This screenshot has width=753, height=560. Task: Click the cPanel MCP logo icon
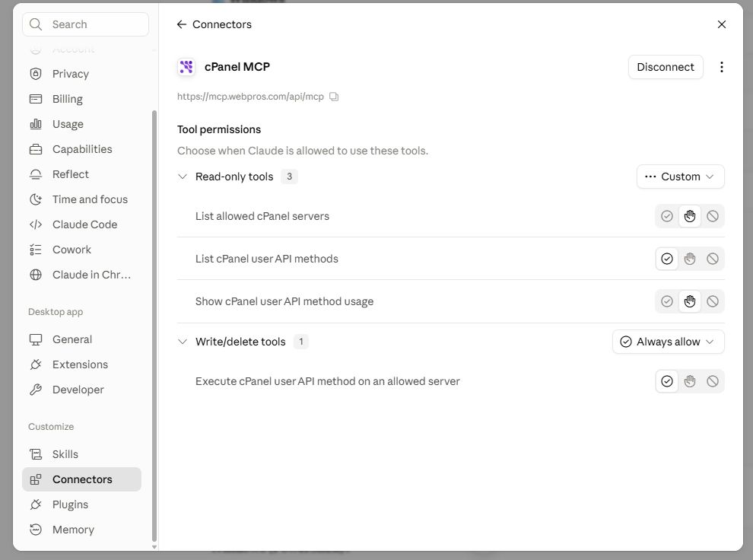pyautogui.click(x=186, y=67)
